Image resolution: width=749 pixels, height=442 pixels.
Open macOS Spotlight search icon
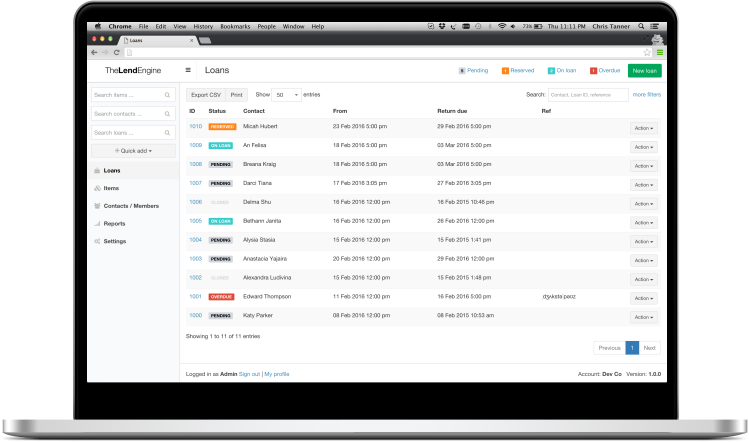pyautogui.click(x=642, y=26)
